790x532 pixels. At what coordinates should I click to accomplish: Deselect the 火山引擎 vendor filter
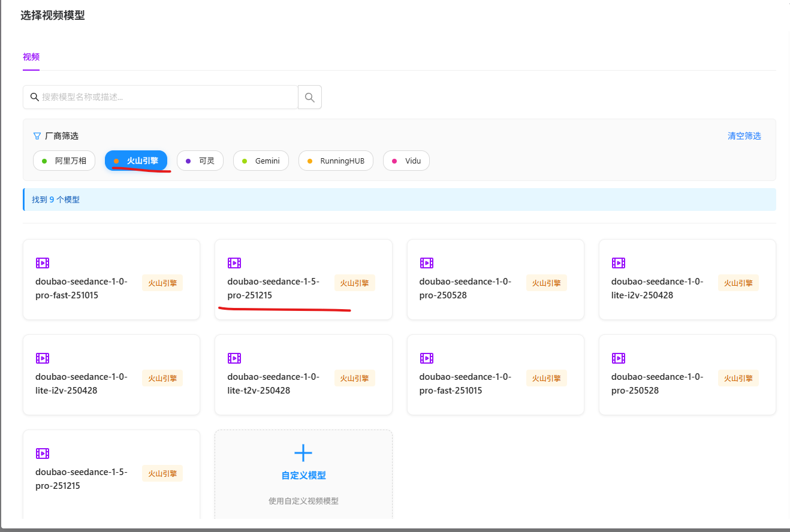tap(136, 161)
